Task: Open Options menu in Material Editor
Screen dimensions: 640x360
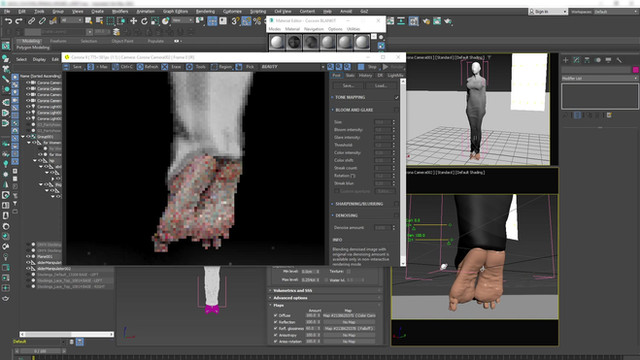Action: tap(335, 29)
